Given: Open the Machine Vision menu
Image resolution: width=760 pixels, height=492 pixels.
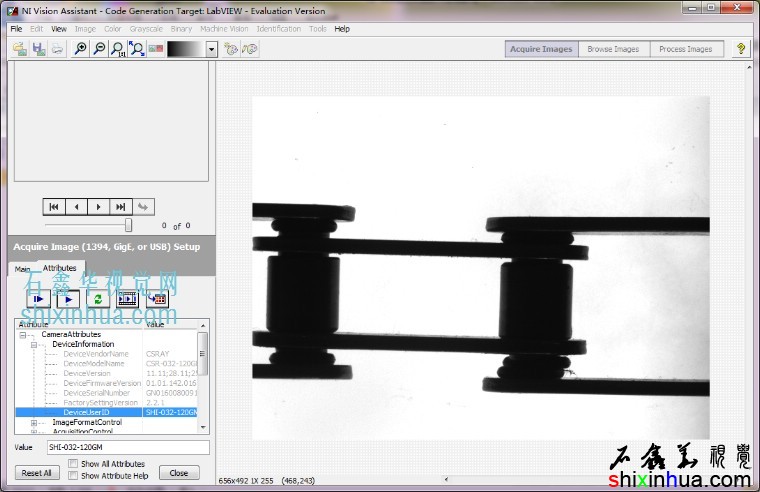Looking at the screenshot, I should tap(224, 29).
